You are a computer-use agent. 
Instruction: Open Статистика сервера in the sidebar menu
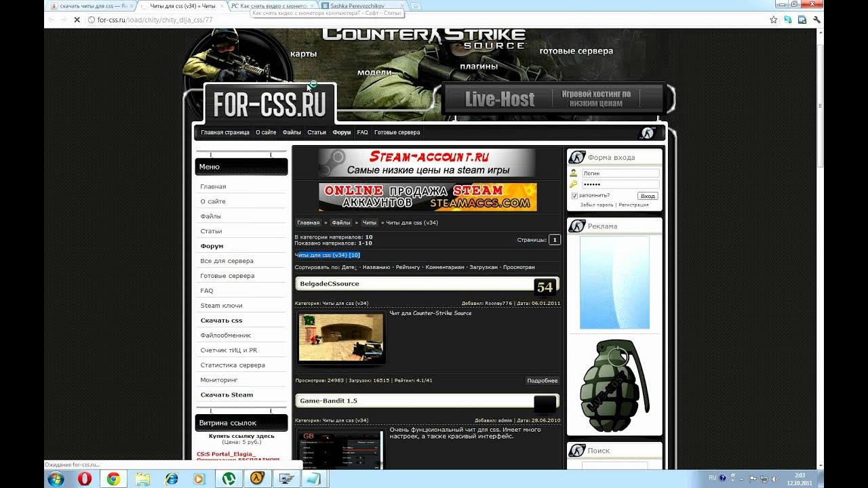233,365
